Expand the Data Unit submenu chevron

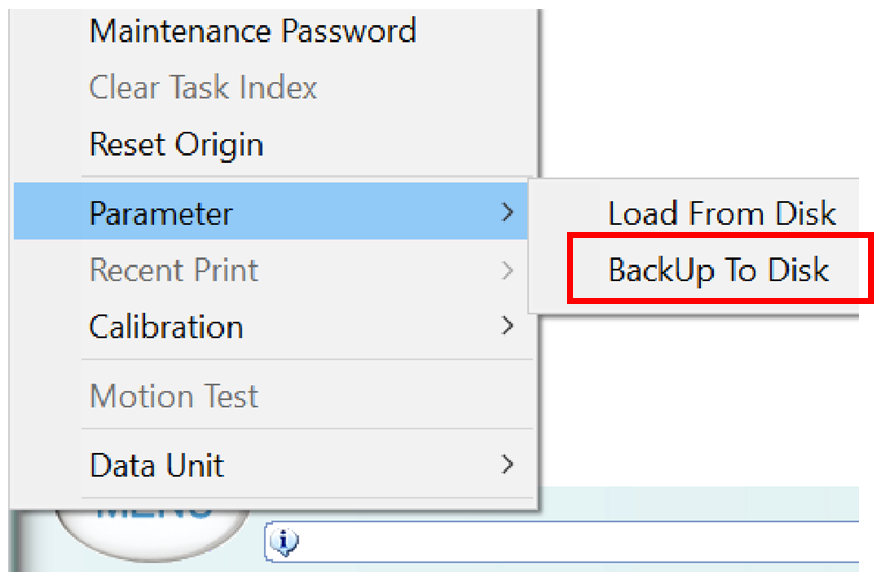pos(508,465)
